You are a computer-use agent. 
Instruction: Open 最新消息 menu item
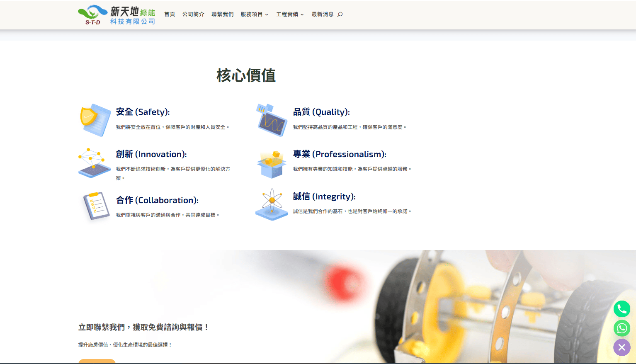tap(323, 15)
